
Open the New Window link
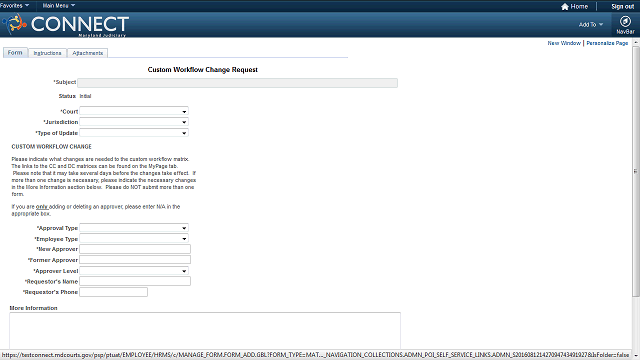564,43
